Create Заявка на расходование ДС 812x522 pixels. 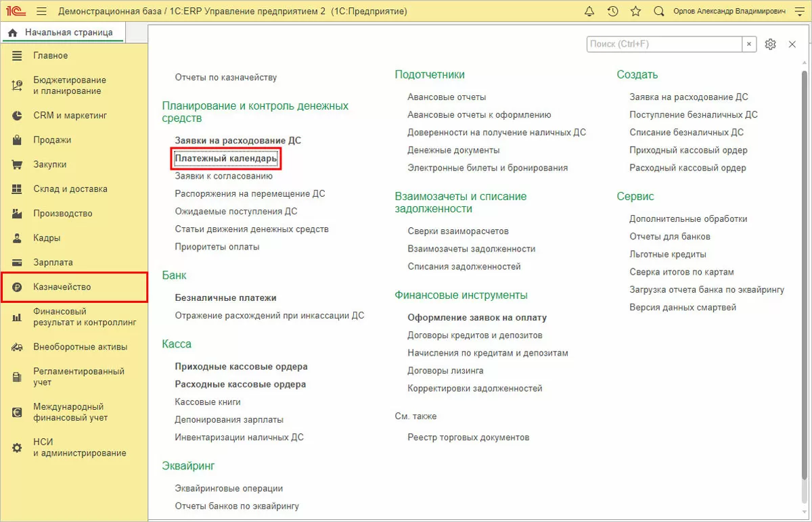pos(688,97)
